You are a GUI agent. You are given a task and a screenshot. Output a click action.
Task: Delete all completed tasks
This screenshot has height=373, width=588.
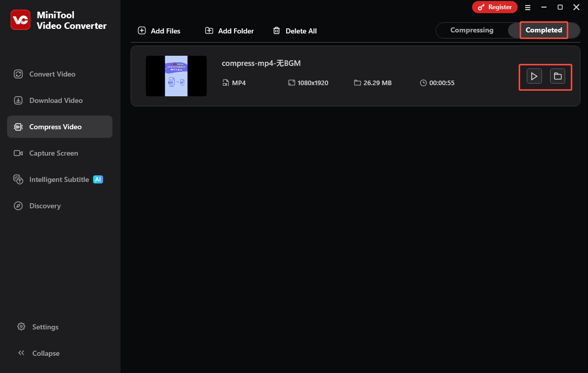(295, 31)
